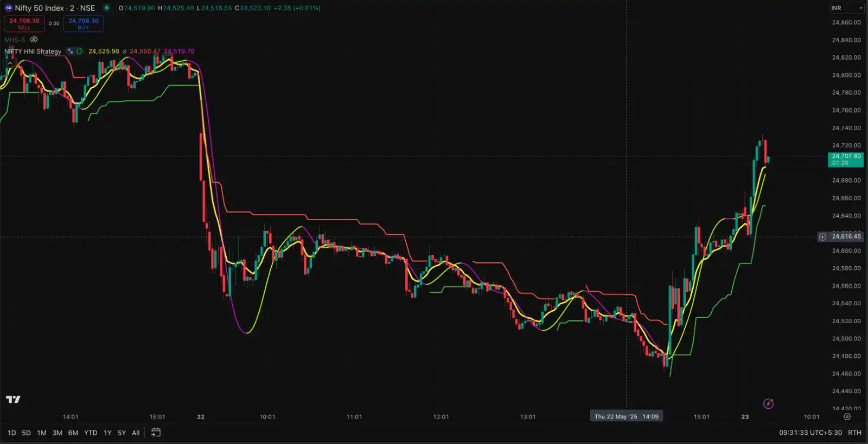The image size is (868, 444).
Task: Click the MHS-5 indicator label
Action: [x=15, y=40]
